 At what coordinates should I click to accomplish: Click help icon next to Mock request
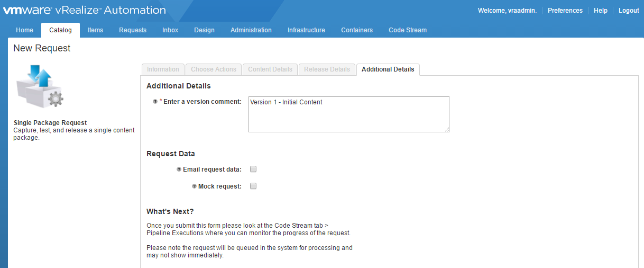pos(194,186)
